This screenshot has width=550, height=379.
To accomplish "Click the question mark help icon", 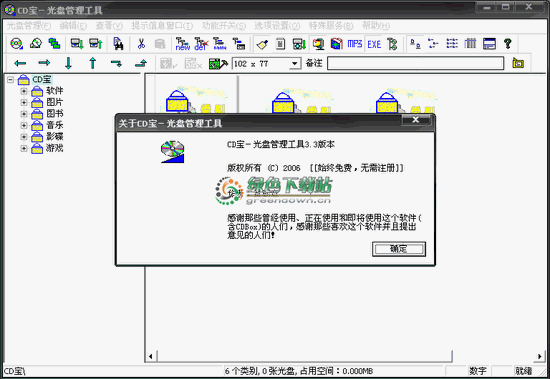I will tap(507, 44).
